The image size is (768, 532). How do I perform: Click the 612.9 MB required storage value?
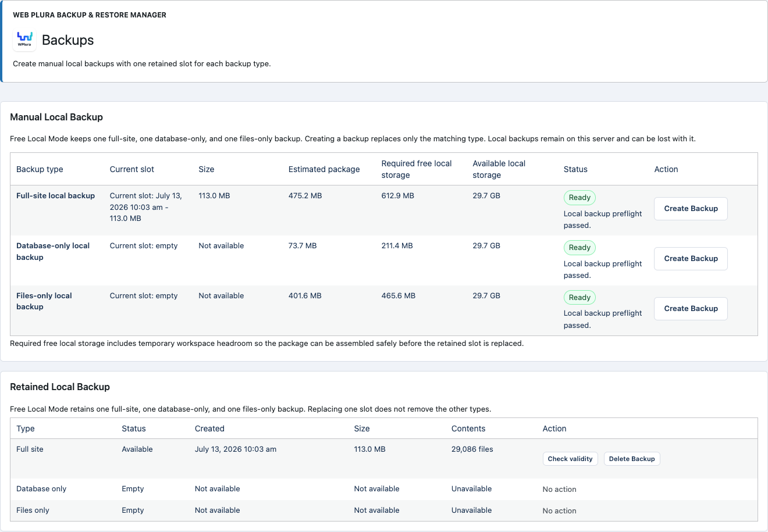tap(398, 196)
